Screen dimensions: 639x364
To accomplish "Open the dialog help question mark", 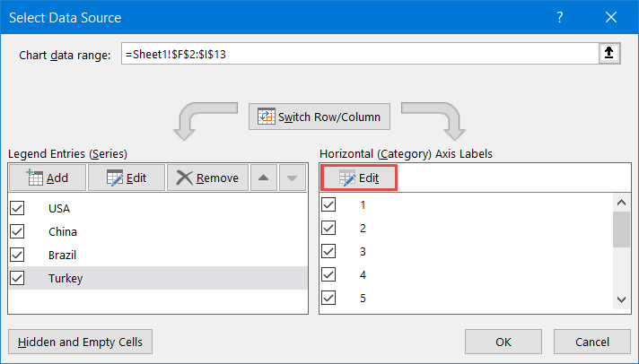I will (559, 17).
